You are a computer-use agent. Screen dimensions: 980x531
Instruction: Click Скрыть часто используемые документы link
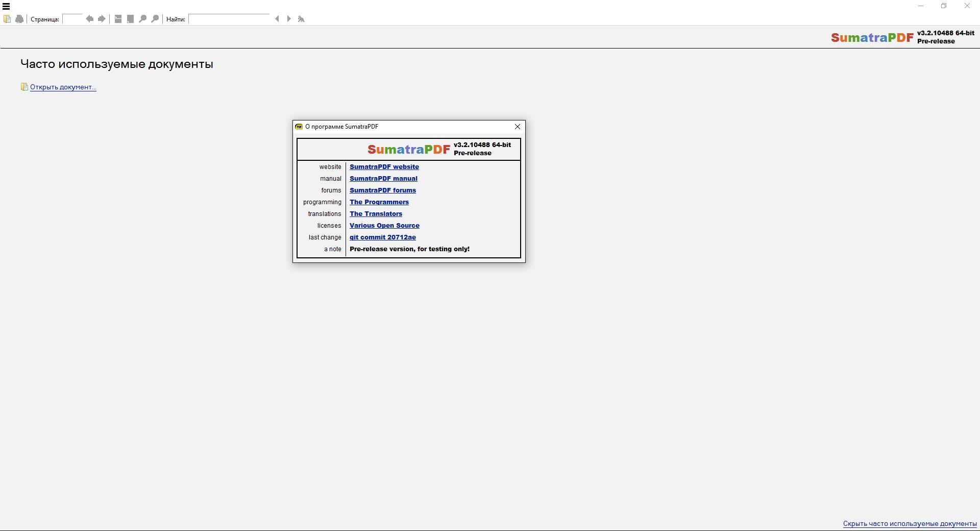tap(910, 523)
